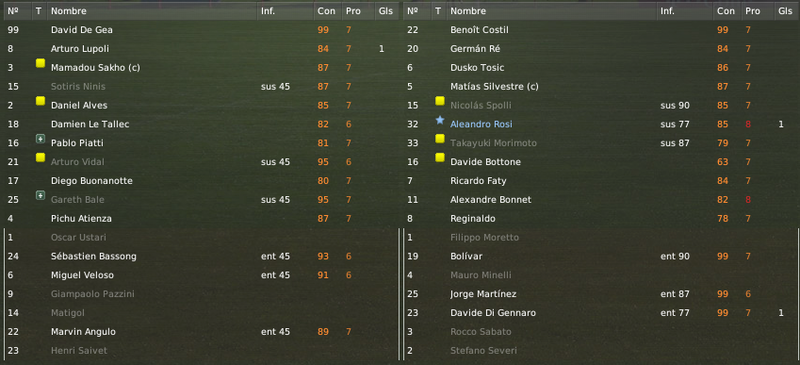Sort right team by Gls column header

(x=786, y=11)
